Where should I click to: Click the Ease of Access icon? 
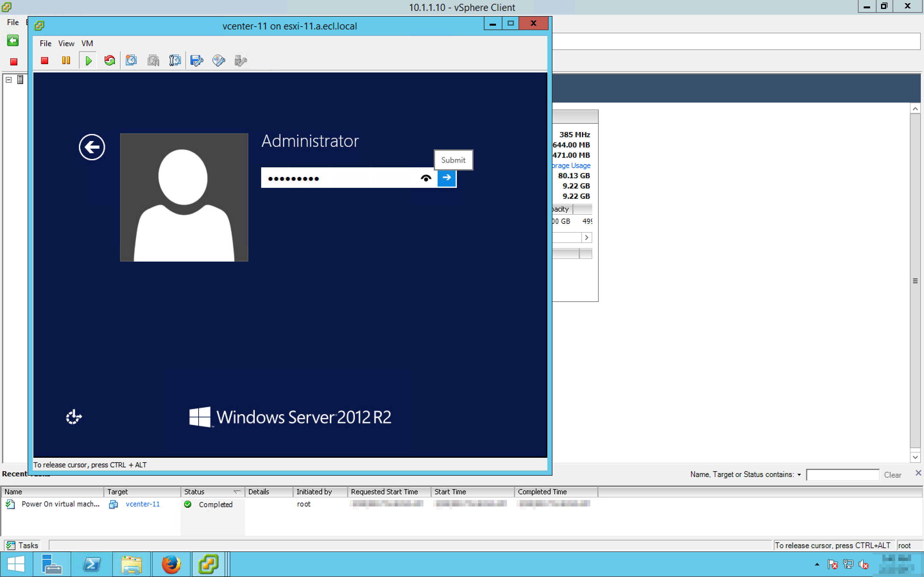click(x=74, y=417)
